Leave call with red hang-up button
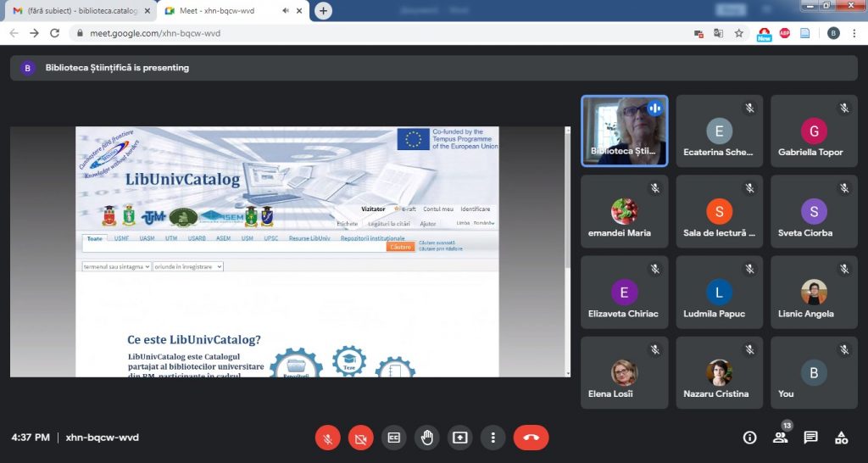 coord(531,438)
